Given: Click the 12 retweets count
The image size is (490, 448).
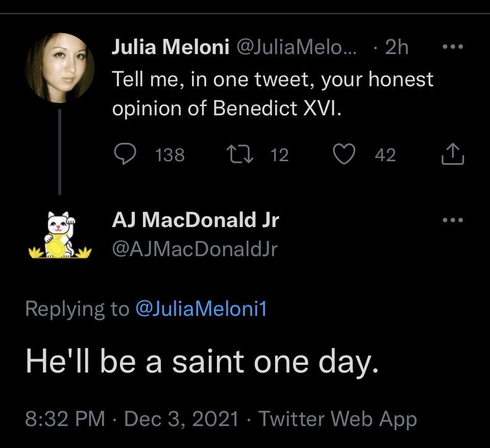Looking at the screenshot, I should click(279, 155).
